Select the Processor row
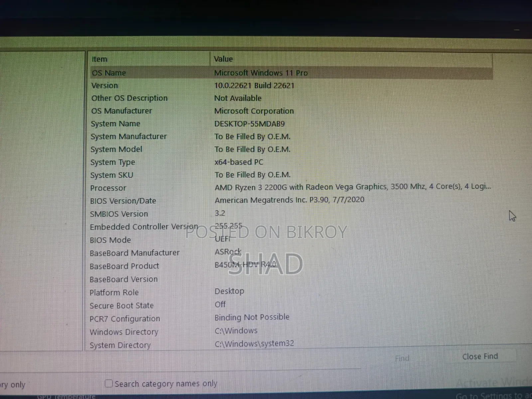 click(291, 188)
